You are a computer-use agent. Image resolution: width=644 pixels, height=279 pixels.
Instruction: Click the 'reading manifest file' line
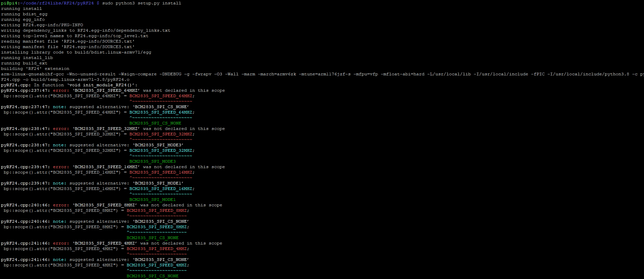pyautogui.click(x=68, y=41)
